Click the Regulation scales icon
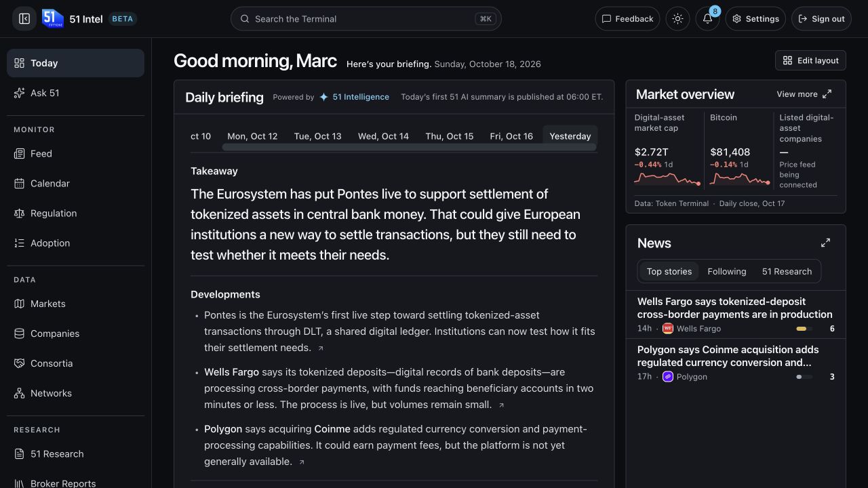Image resolution: width=868 pixels, height=488 pixels. [19, 213]
